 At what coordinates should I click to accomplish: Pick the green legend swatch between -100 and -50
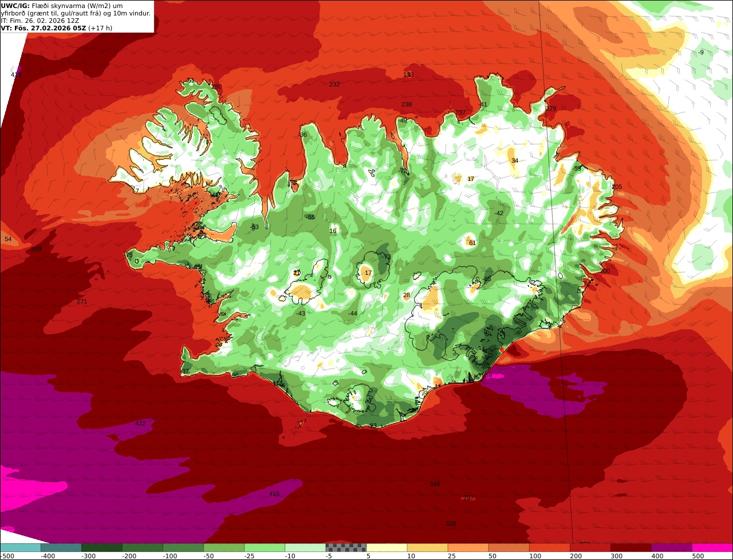(183, 547)
